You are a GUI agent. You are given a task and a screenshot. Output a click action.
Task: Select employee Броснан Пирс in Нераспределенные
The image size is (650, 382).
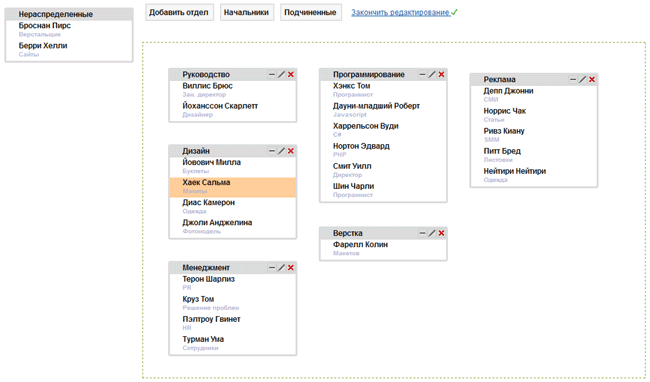pos(69,30)
